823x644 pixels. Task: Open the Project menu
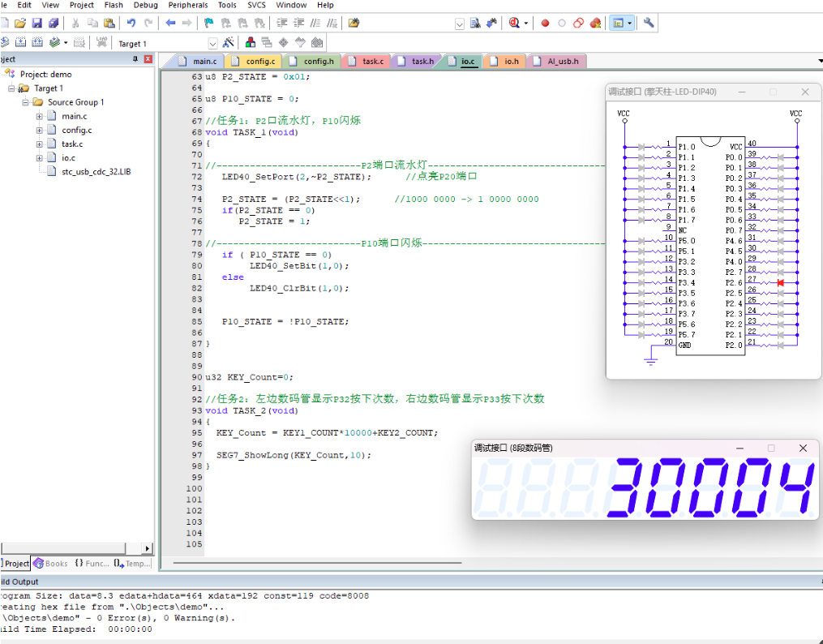pyautogui.click(x=81, y=5)
